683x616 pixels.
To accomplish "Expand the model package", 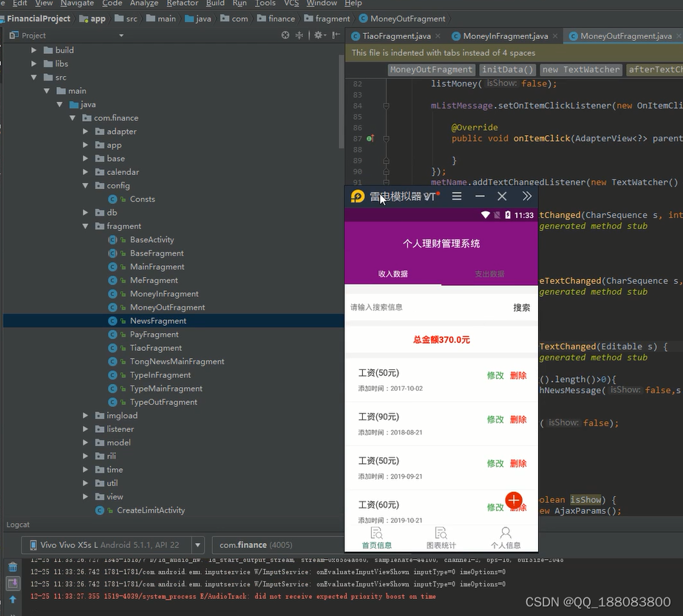I will [x=86, y=442].
